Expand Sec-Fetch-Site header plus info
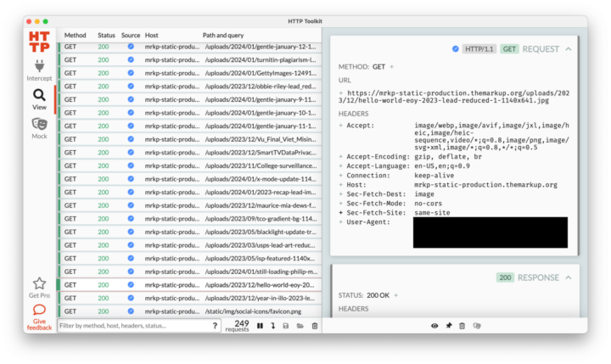Viewport: 611px width, 364px height. pyautogui.click(x=341, y=213)
